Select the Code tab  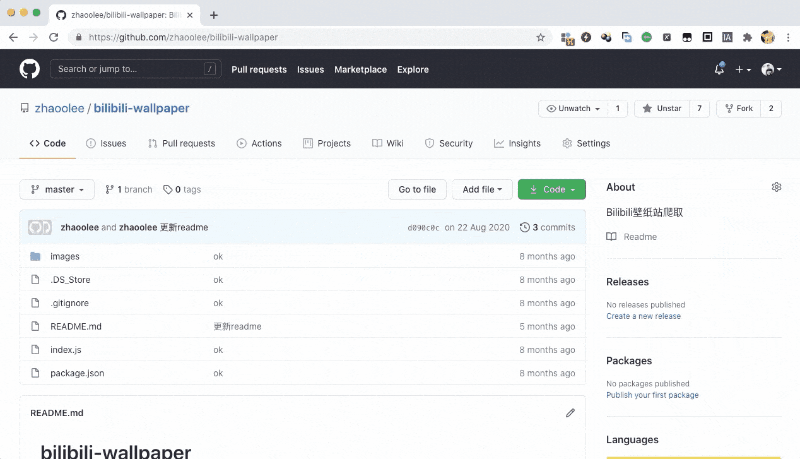click(x=47, y=143)
